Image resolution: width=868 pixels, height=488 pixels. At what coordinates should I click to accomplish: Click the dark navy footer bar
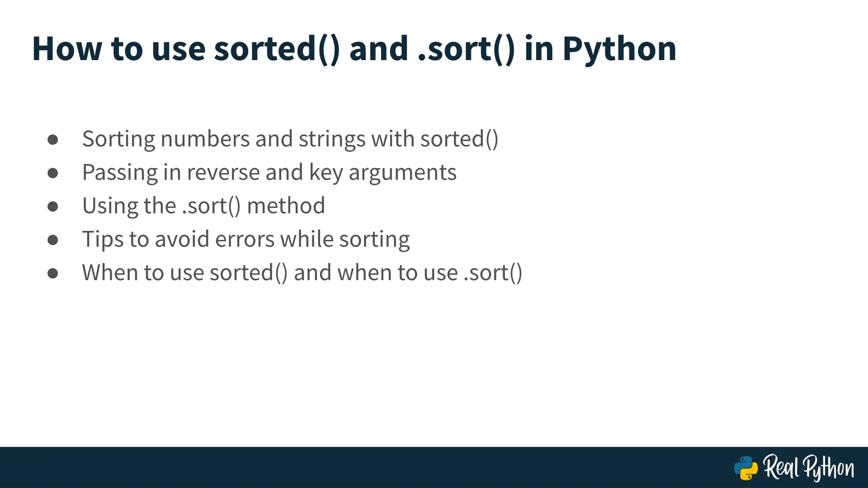pyautogui.click(x=434, y=467)
